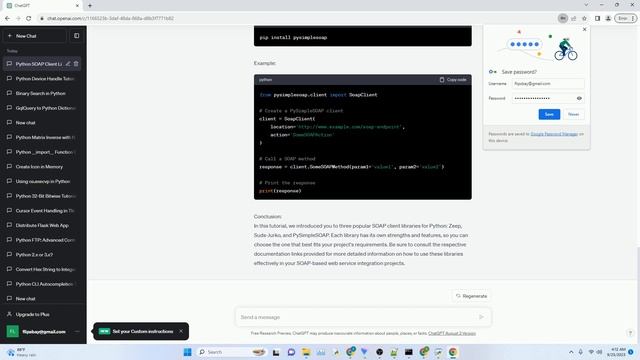Click the Chrome profile icon

point(608,18)
